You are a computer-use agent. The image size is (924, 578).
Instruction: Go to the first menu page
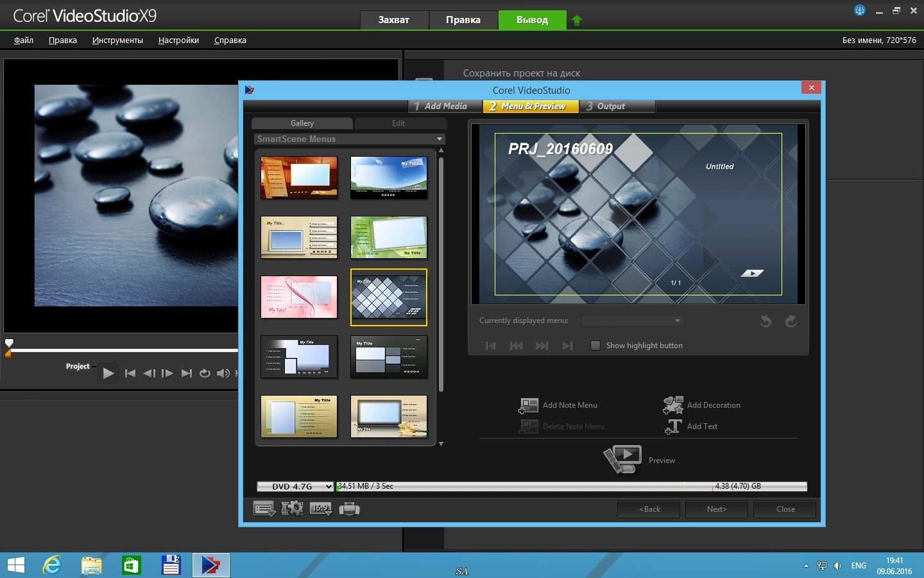coord(490,346)
